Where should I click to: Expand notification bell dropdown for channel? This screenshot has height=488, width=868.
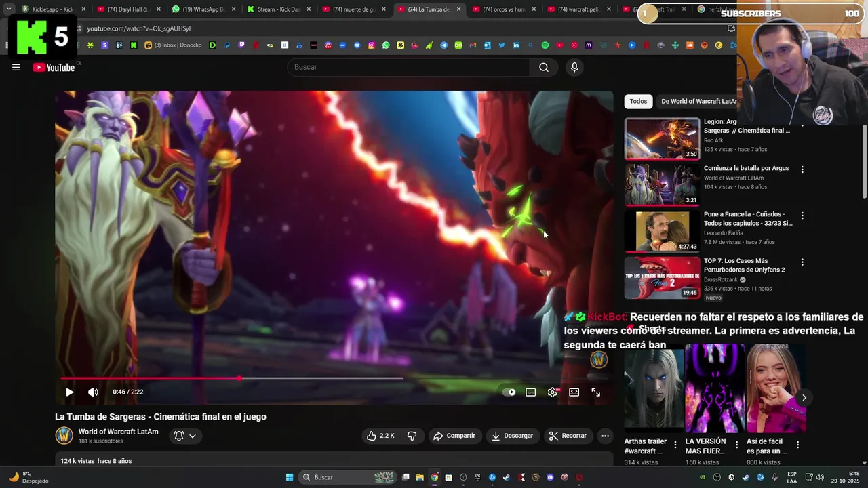(184, 436)
